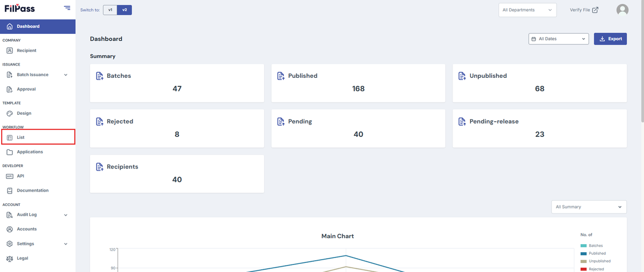Click the Workflow List icon

10,138
